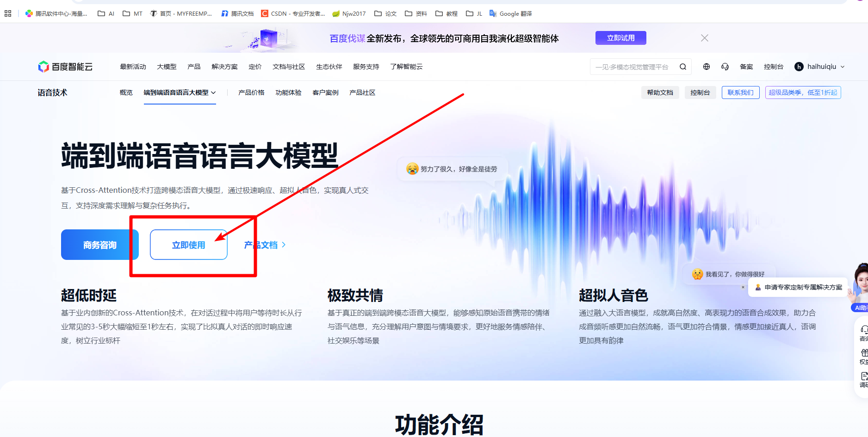Click the 帮助文档 button
The width and height of the screenshot is (868, 437).
point(660,92)
